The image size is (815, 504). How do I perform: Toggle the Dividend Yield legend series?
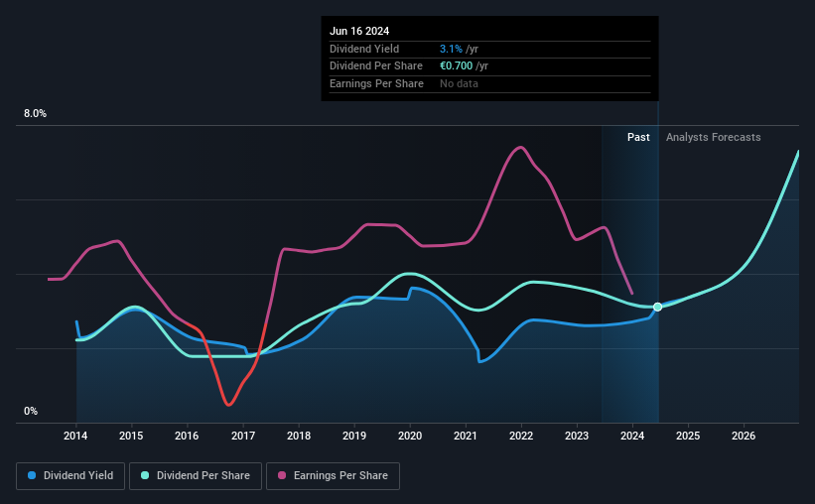[x=70, y=476]
